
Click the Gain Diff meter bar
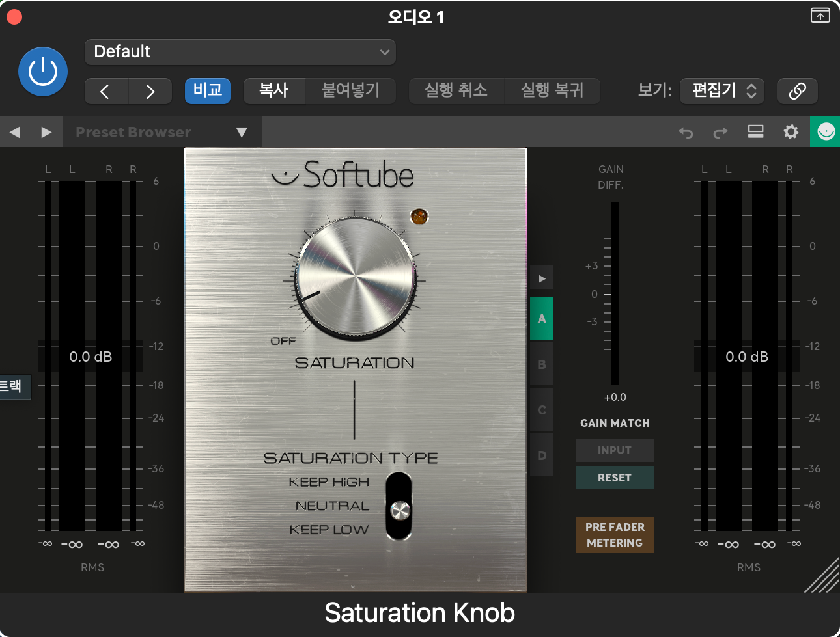[615, 293]
